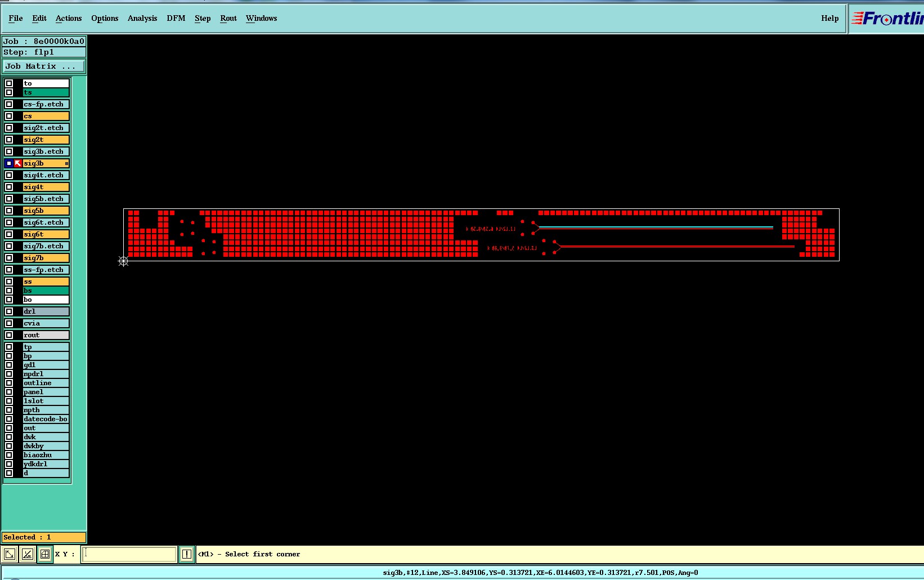
Task: Toggle display checkbox for cs-fp.etch layer
Action: (x=9, y=104)
